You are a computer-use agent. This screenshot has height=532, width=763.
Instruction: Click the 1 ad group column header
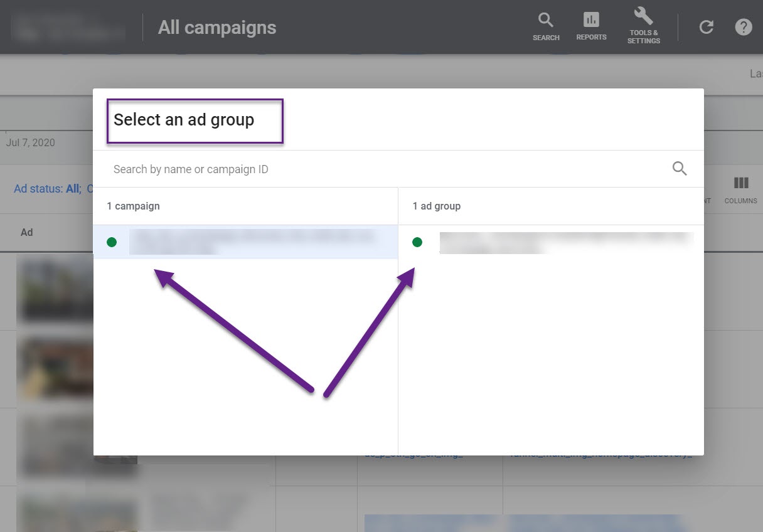point(437,206)
